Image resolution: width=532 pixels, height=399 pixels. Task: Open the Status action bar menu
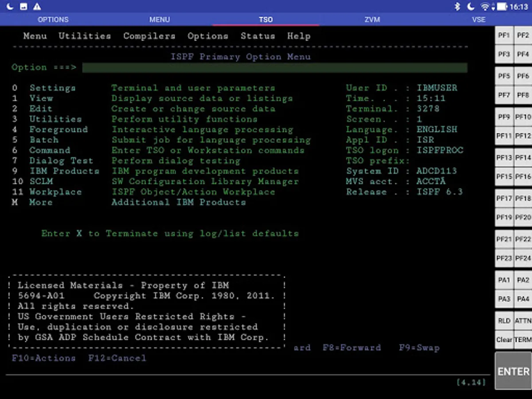(x=258, y=36)
